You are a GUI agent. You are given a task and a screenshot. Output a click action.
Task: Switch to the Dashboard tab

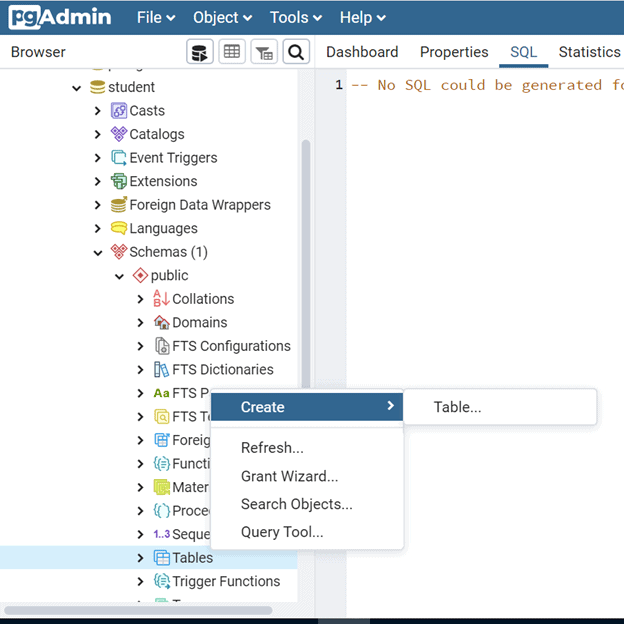[x=362, y=52]
